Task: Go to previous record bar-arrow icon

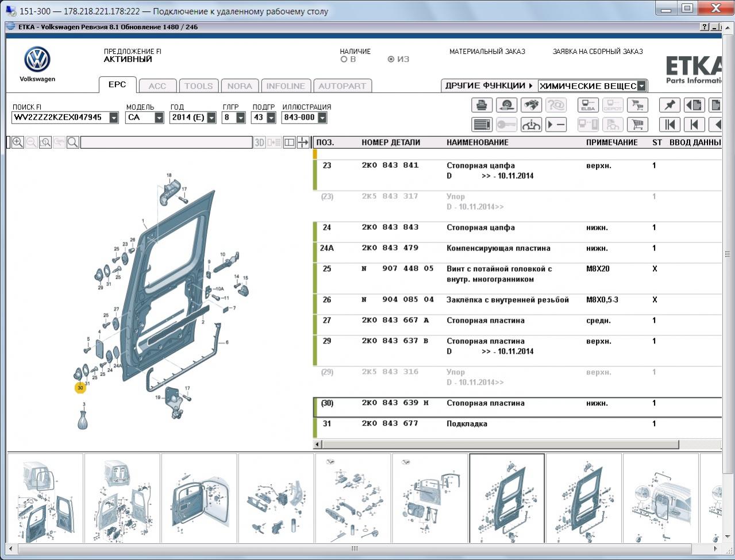Action: pyautogui.click(x=694, y=124)
